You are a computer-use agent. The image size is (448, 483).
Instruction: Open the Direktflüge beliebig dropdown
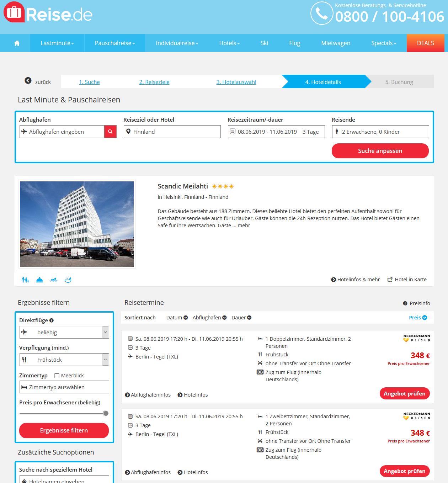pos(64,332)
